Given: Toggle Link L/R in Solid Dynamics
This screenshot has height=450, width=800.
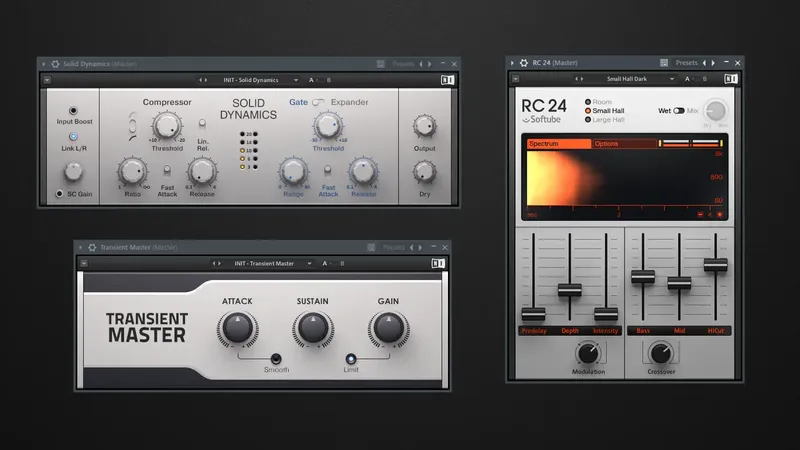Looking at the screenshot, I should (73, 137).
